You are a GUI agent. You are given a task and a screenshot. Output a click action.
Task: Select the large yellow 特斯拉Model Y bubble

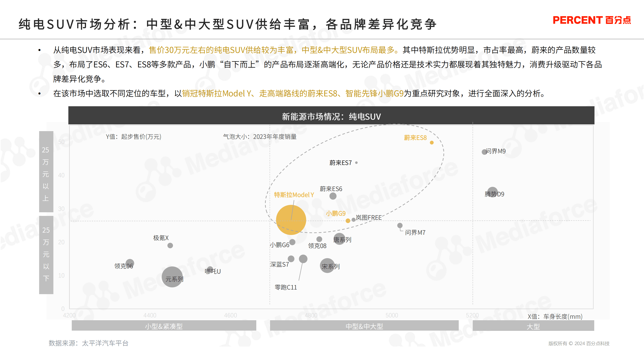291,220
